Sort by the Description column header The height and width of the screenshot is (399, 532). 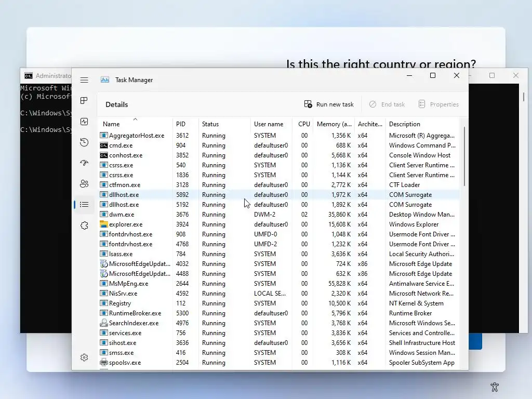coord(422,124)
